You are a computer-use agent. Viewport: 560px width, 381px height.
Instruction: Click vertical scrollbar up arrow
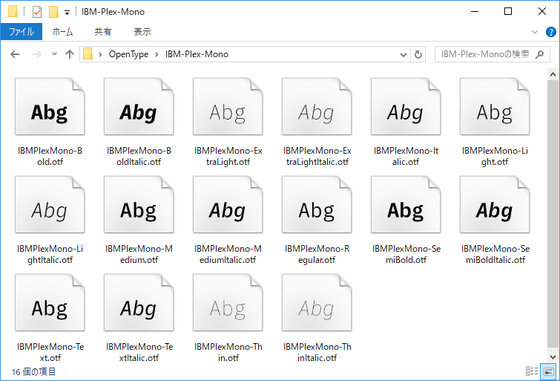point(552,75)
